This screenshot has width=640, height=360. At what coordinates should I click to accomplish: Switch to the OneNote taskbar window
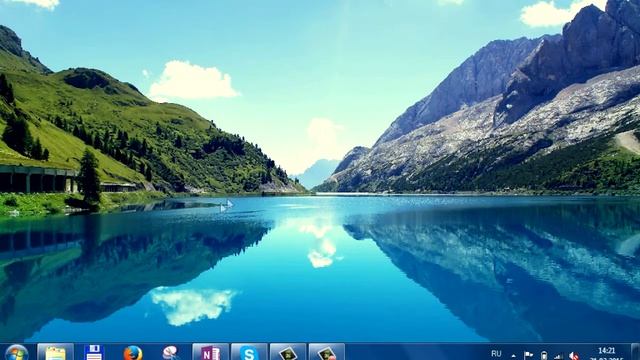click(210, 352)
